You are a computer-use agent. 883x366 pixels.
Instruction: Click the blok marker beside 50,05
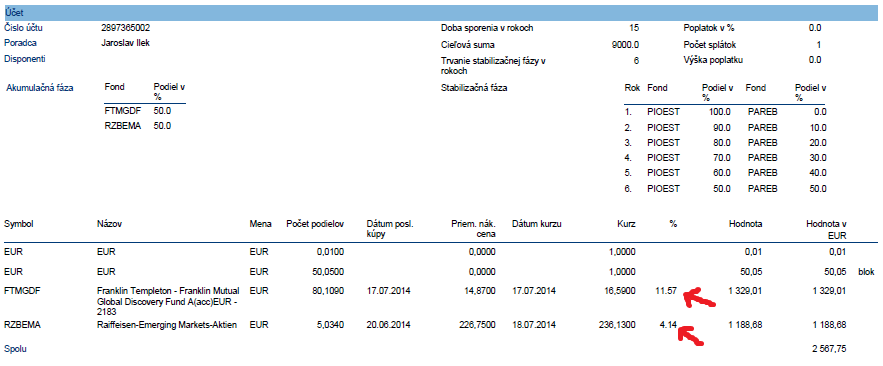(x=866, y=271)
